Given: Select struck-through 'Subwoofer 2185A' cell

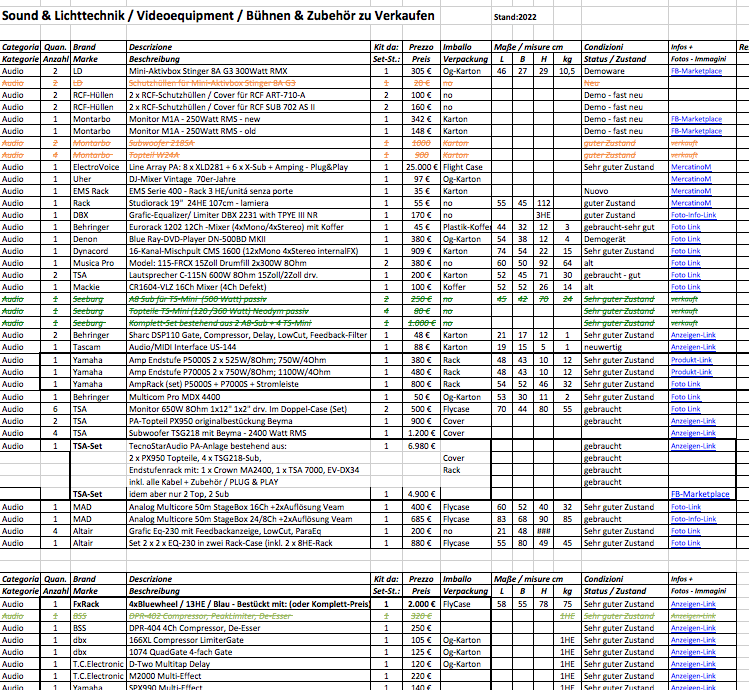Looking at the screenshot, I should point(248,143).
